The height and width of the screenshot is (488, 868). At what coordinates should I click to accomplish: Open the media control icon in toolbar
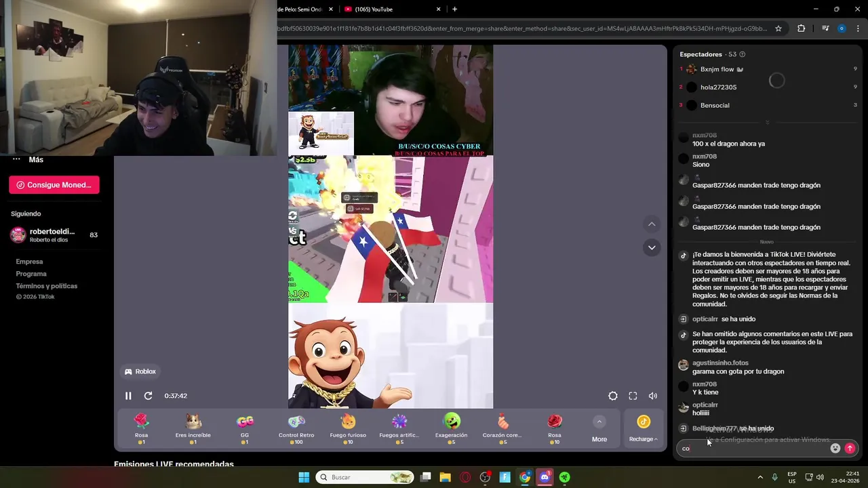click(825, 28)
